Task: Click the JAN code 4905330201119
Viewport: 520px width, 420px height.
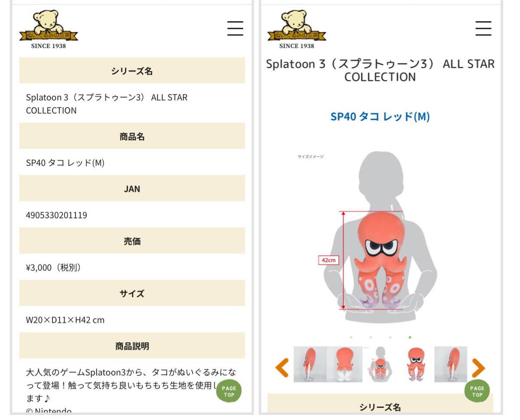Action: [x=56, y=215]
